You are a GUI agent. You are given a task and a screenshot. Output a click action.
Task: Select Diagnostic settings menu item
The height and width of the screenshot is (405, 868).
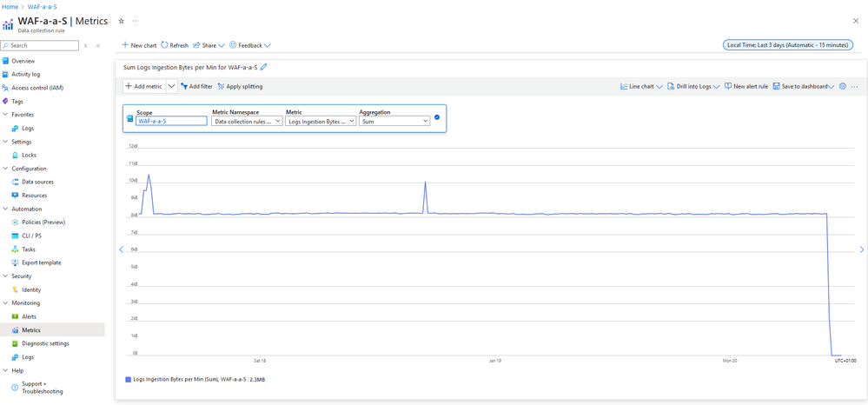point(45,343)
